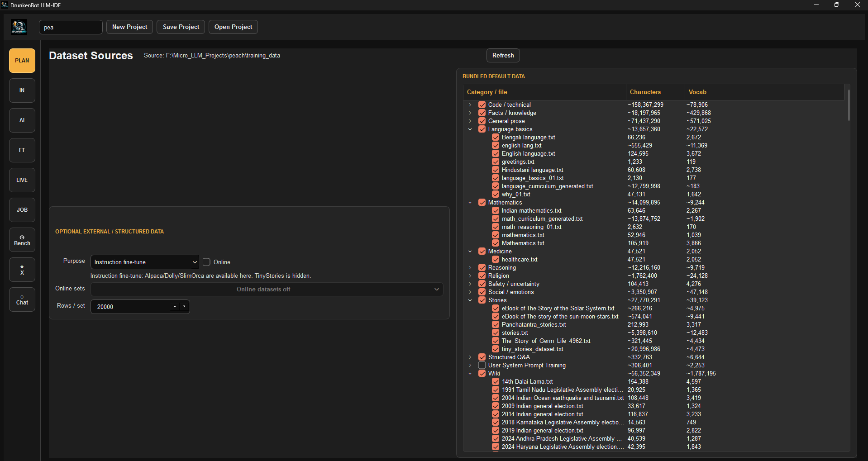Collapse the Language basics category

point(470,129)
